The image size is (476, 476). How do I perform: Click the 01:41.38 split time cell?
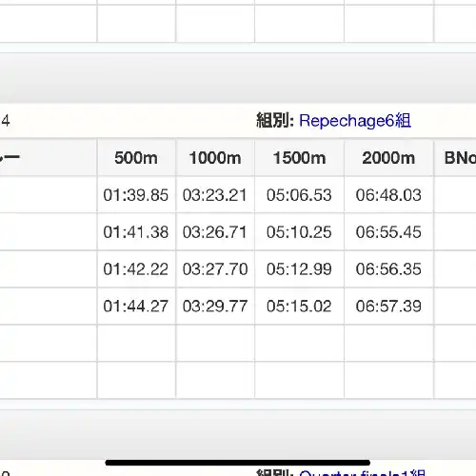[x=136, y=232]
